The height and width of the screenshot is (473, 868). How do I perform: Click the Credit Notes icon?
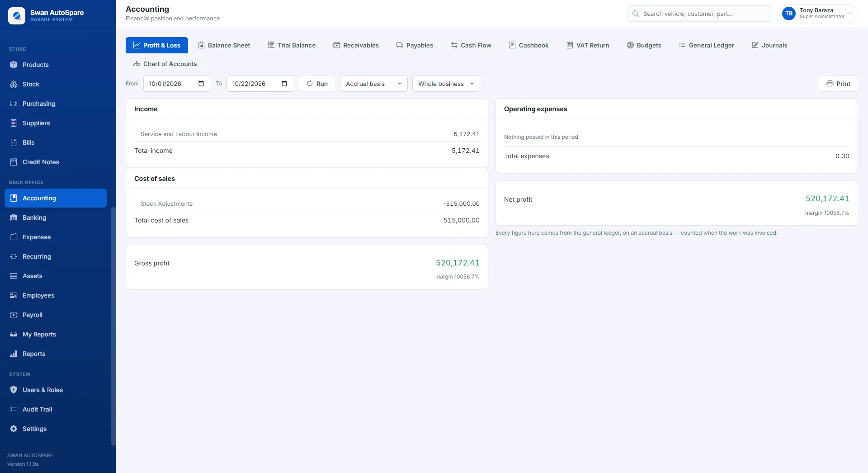[14, 162]
